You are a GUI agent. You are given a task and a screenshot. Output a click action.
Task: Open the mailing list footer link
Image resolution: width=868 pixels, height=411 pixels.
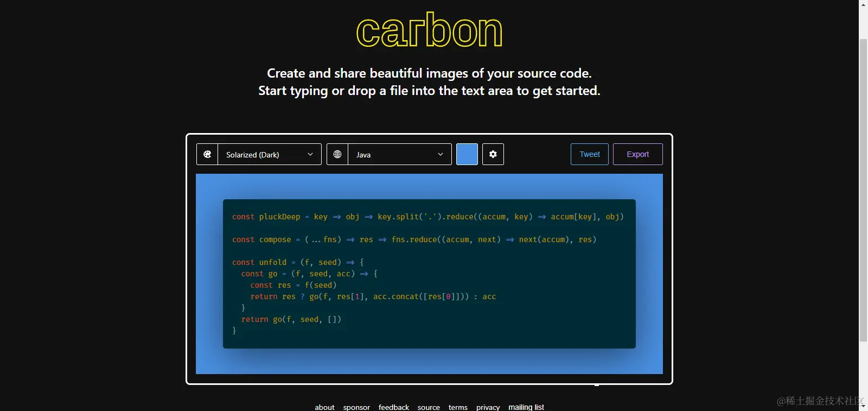tap(526, 407)
